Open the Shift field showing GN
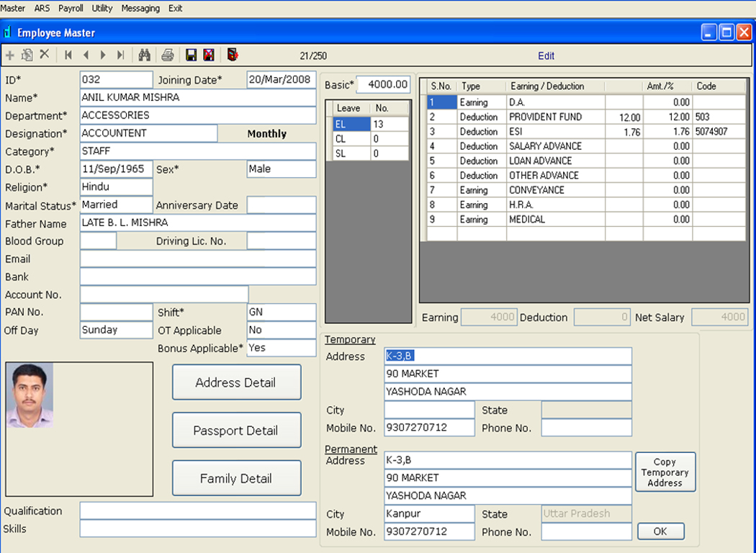Screen dimensions: 756x553 (281, 313)
